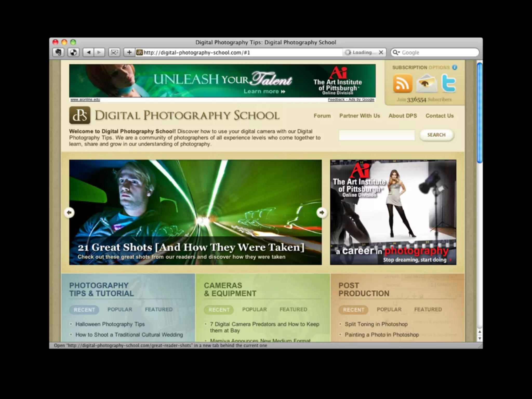This screenshot has height=399, width=532.
Task: Open the Forum navigation link
Action: tap(322, 116)
